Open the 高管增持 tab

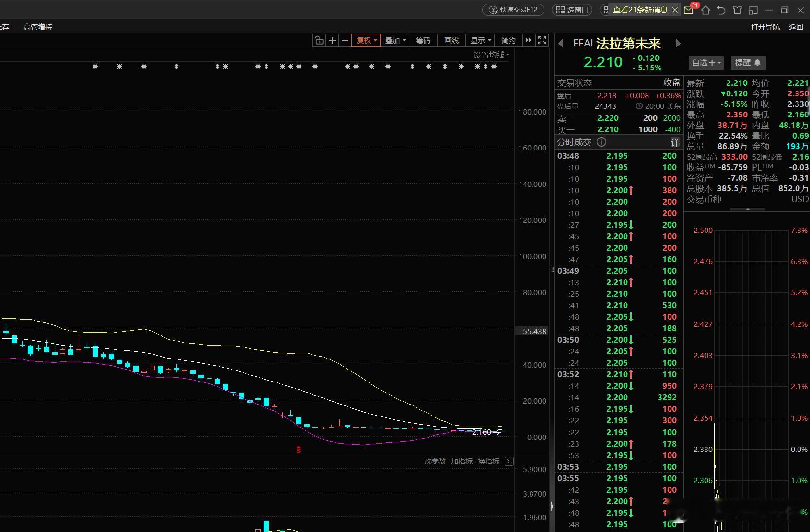pos(38,27)
